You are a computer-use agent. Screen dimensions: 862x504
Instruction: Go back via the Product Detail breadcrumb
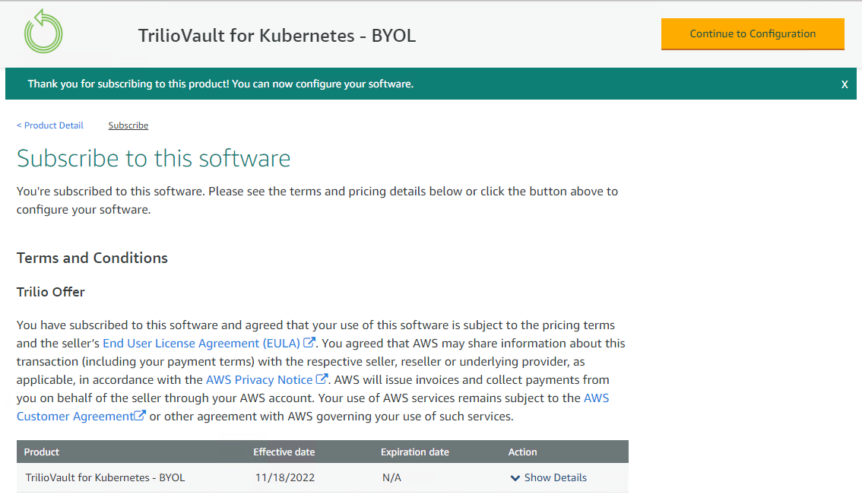(x=51, y=125)
